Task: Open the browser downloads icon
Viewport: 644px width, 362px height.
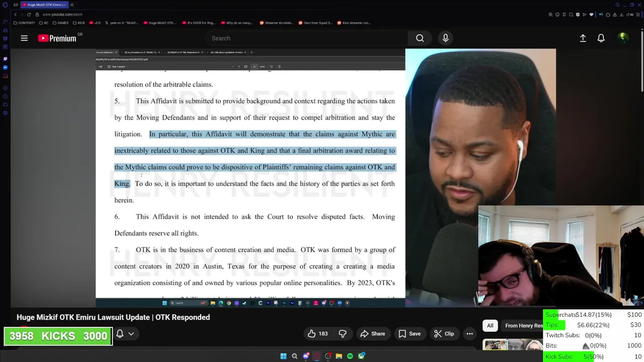Action: coord(621,15)
